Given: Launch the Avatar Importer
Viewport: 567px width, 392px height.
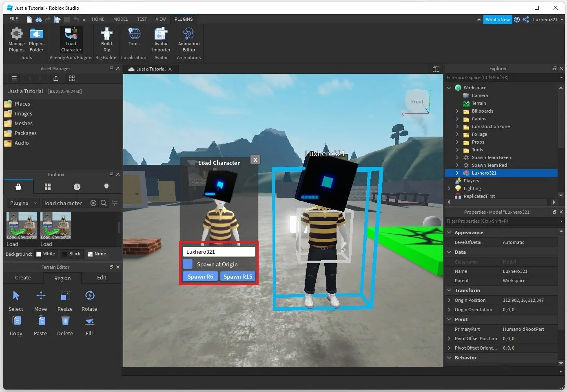Looking at the screenshot, I should coord(161,40).
